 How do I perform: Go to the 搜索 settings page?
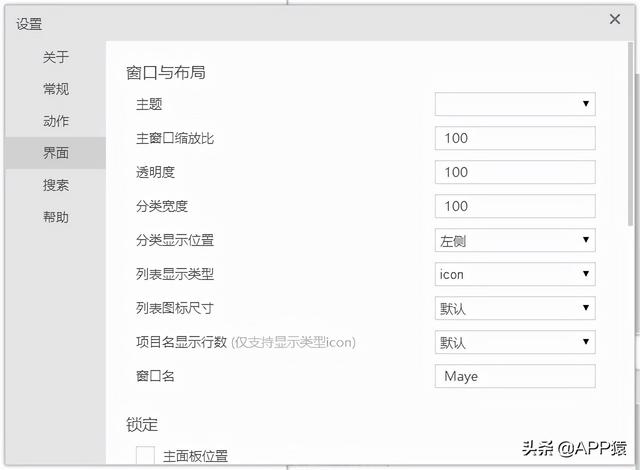coord(56,185)
